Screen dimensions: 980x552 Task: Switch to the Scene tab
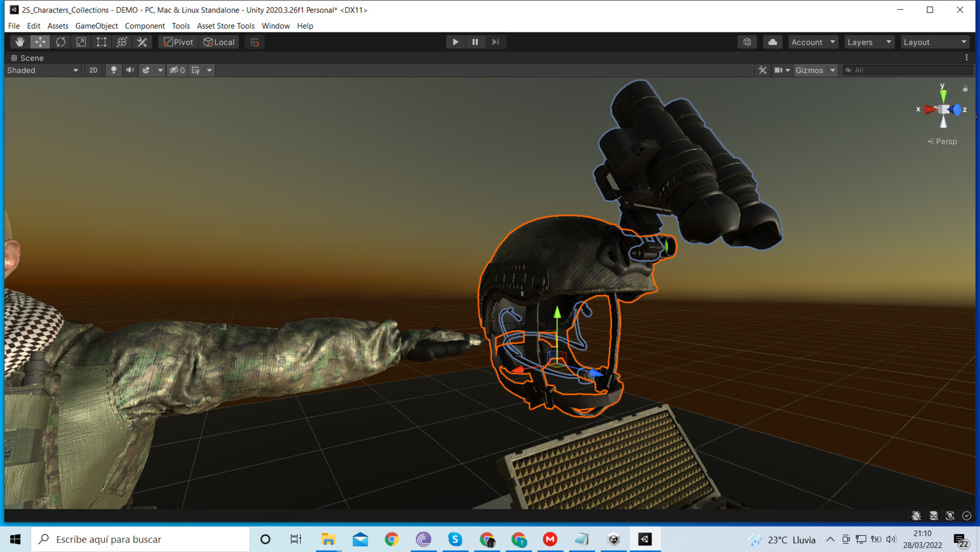(x=27, y=58)
